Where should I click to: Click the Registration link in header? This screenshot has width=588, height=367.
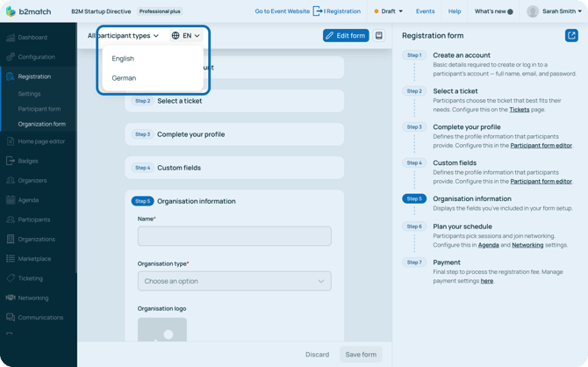pos(342,11)
